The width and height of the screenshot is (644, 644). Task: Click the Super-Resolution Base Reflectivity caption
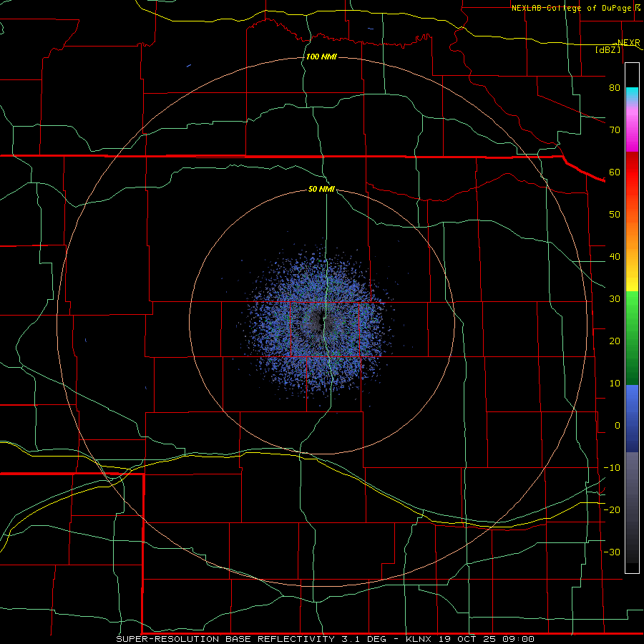coord(326,639)
